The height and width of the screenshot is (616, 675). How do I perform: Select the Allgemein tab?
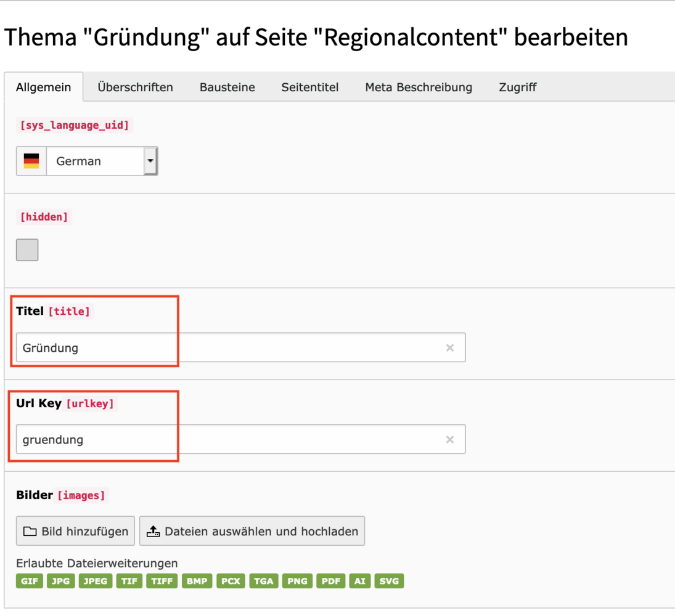(43, 87)
